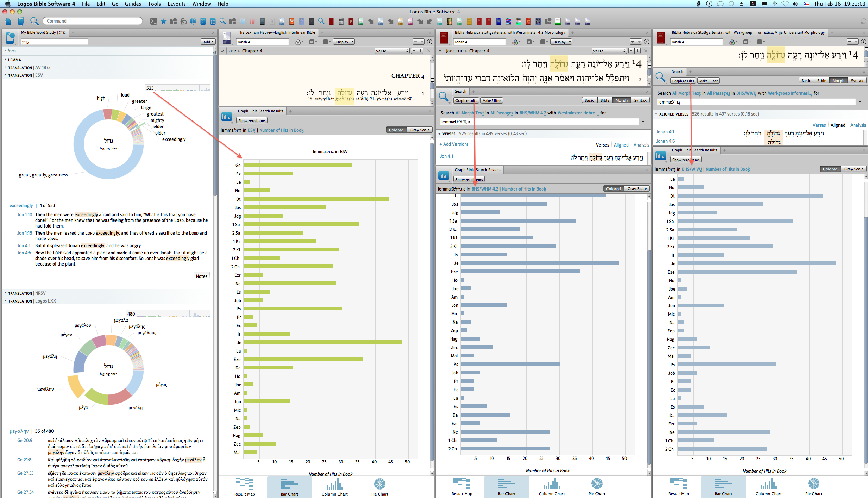Open info icon in BHS Westminster panel

(x=647, y=42)
